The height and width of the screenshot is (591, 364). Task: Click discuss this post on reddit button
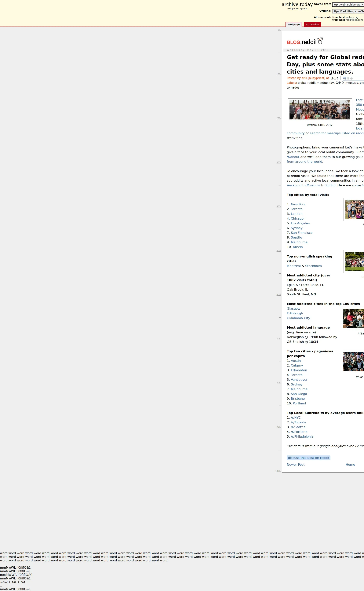click(308, 458)
